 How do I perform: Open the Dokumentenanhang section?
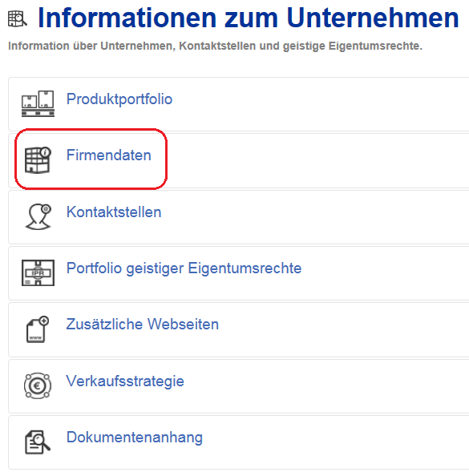click(x=135, y=438)
